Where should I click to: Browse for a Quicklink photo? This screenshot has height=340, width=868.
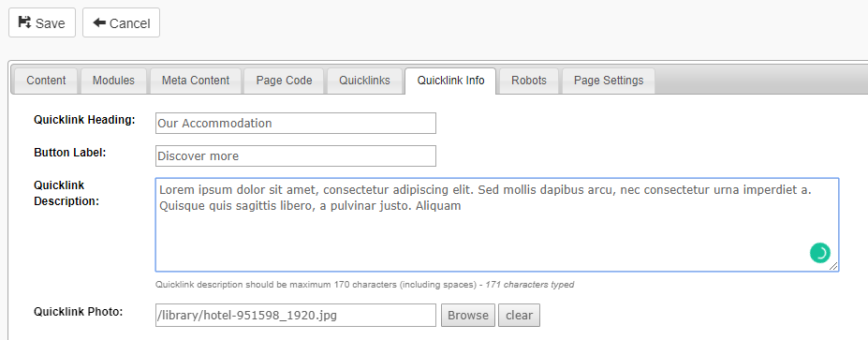468,315
